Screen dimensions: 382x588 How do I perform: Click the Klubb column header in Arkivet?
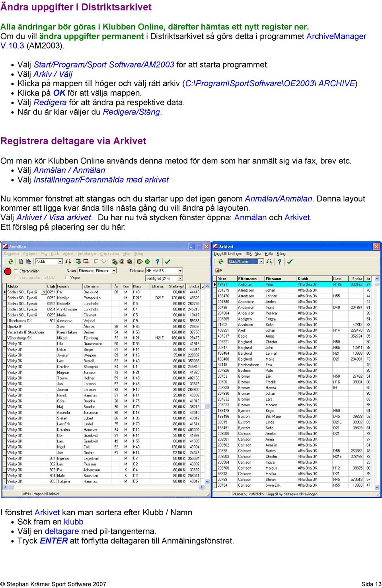pos(314,279)
